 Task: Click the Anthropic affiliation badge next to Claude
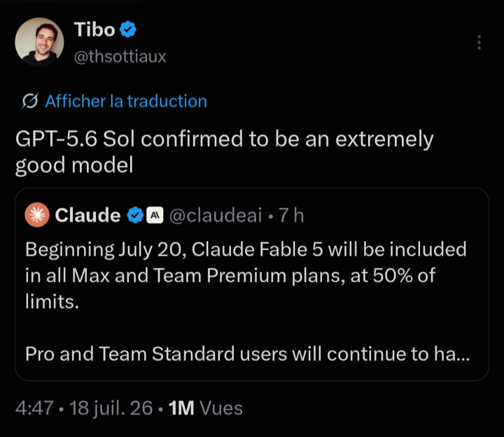point(155,215)
